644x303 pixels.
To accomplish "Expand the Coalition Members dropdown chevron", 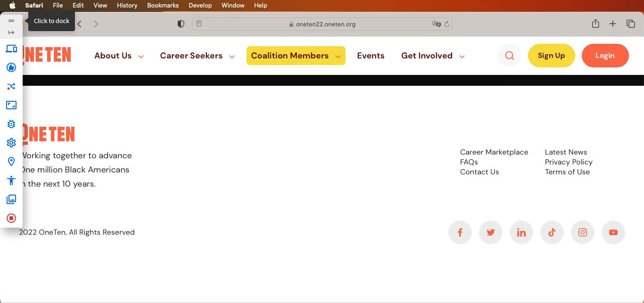I will (338, 57).
